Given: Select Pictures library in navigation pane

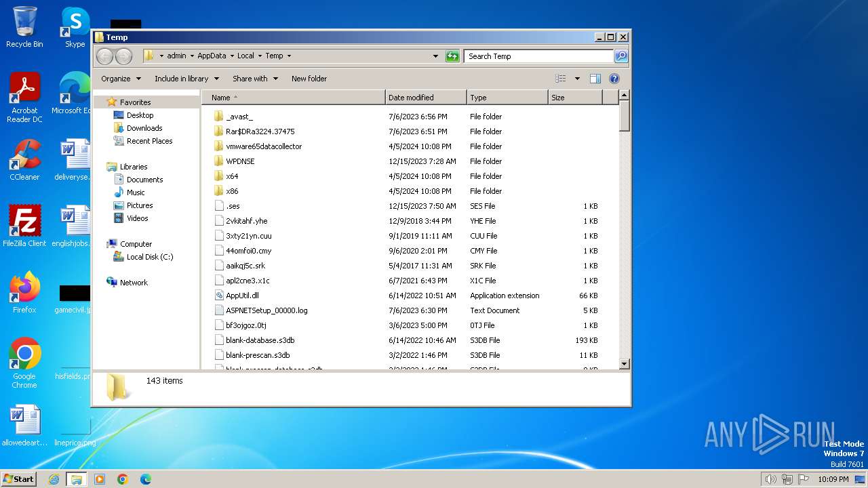Looking at the screenshot, I should tap(139, 205).
